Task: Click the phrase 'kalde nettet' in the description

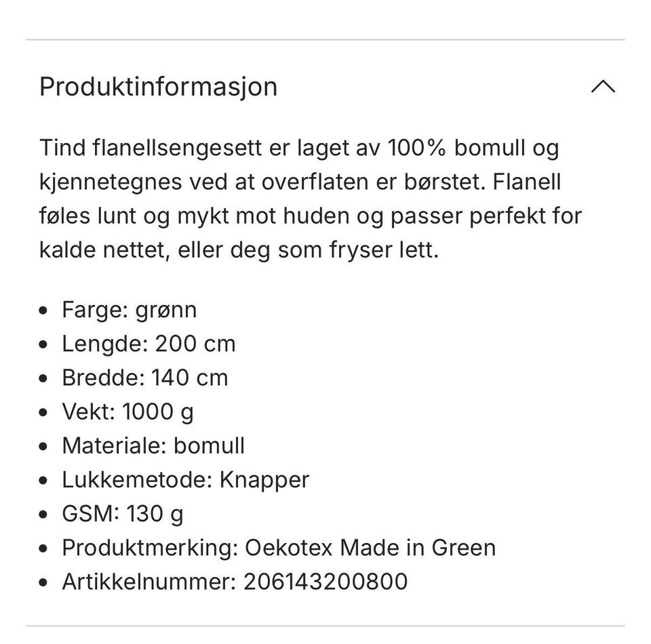Action: click(104, 249)
